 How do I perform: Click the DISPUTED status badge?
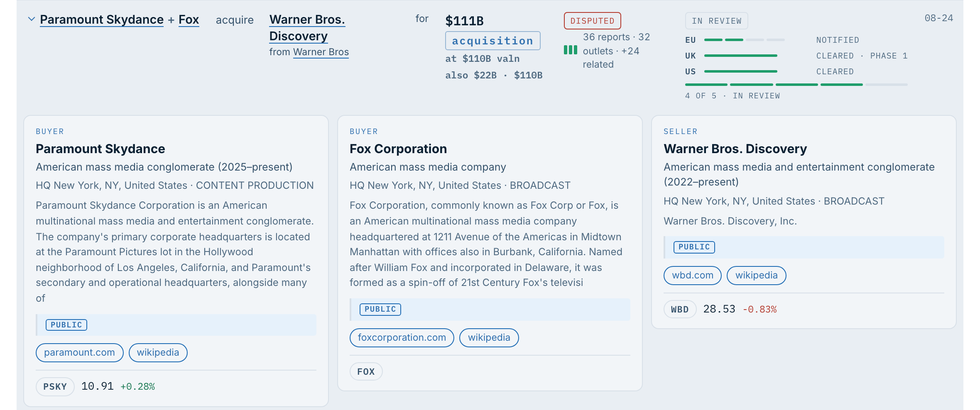(x=592, y=21)
